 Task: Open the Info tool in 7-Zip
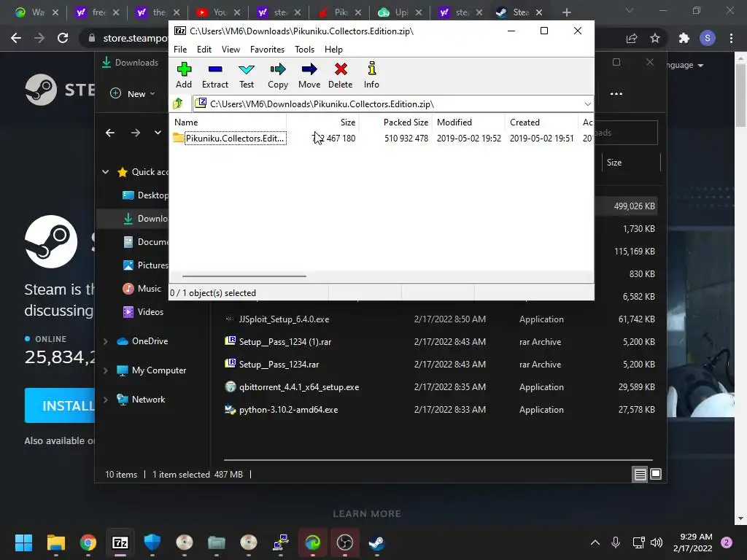371,75
